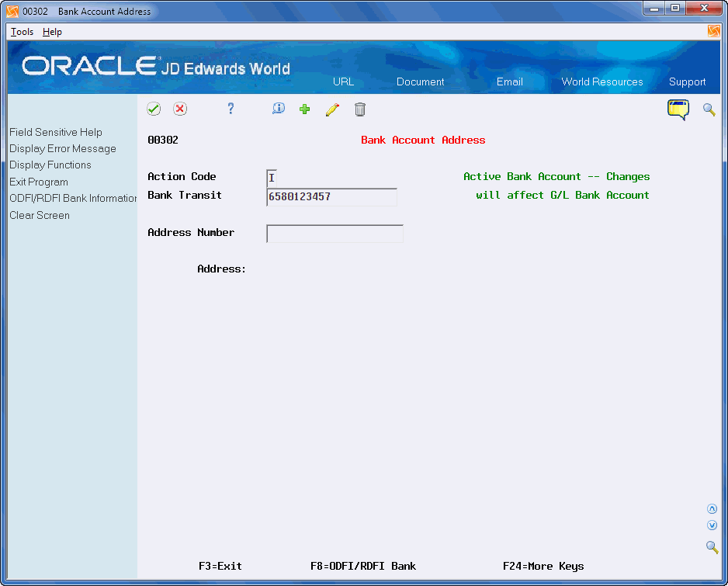Select Field Sensitive Help in sidebar
Screen dimensions: 728x586
click(x=56, y=133)
